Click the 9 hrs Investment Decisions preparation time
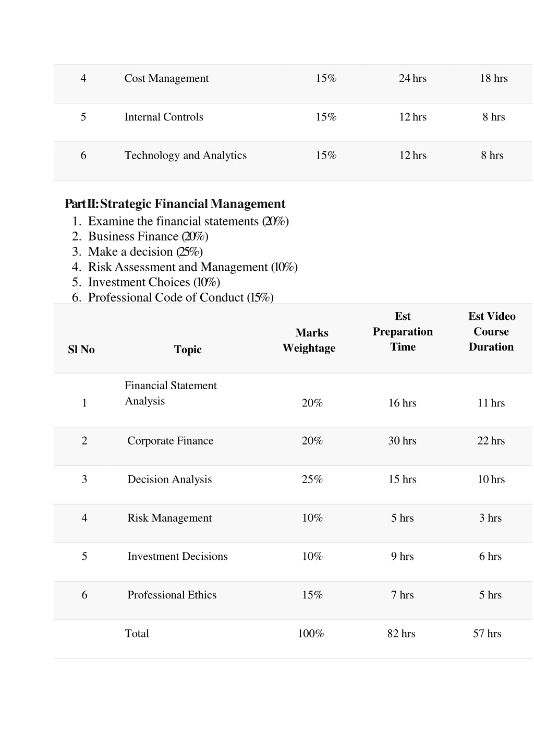Viewport: 534px width, 756px height. 403,557
